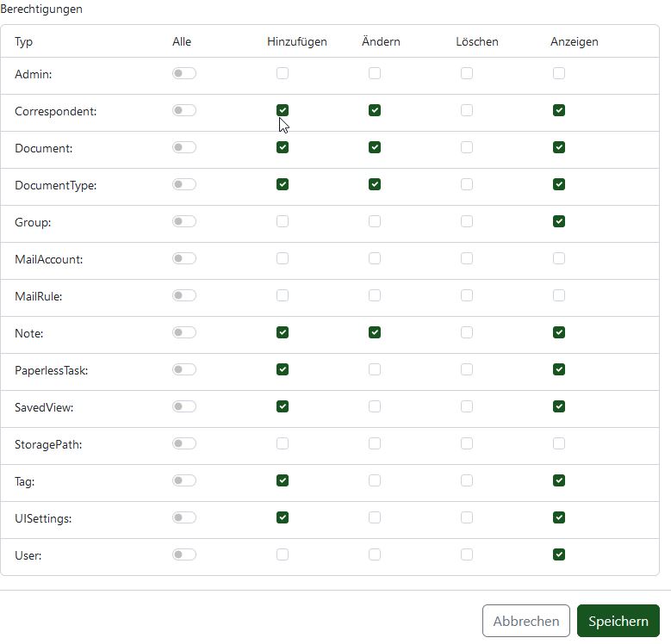Uncheck Anzeigen for Correspondent
Image resolution: width=671 pixels, height=644 pixels.
559,110
